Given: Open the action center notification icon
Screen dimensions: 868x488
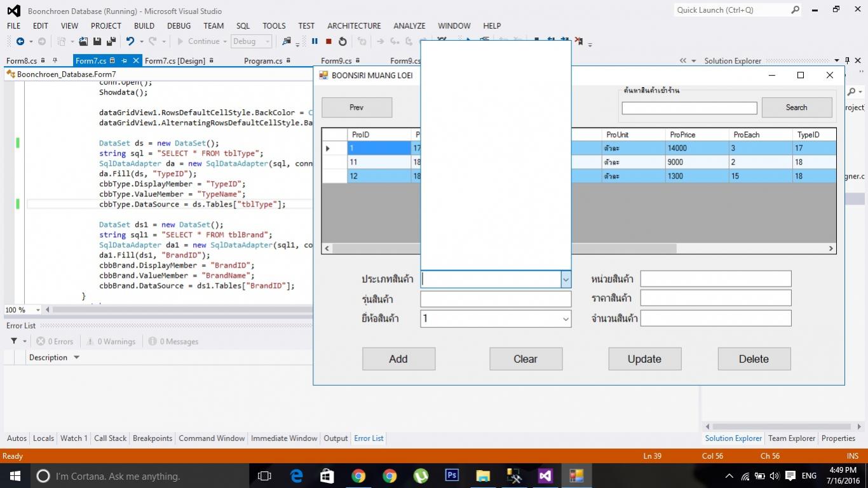Looking at the screenshot, I should [790, 476].
